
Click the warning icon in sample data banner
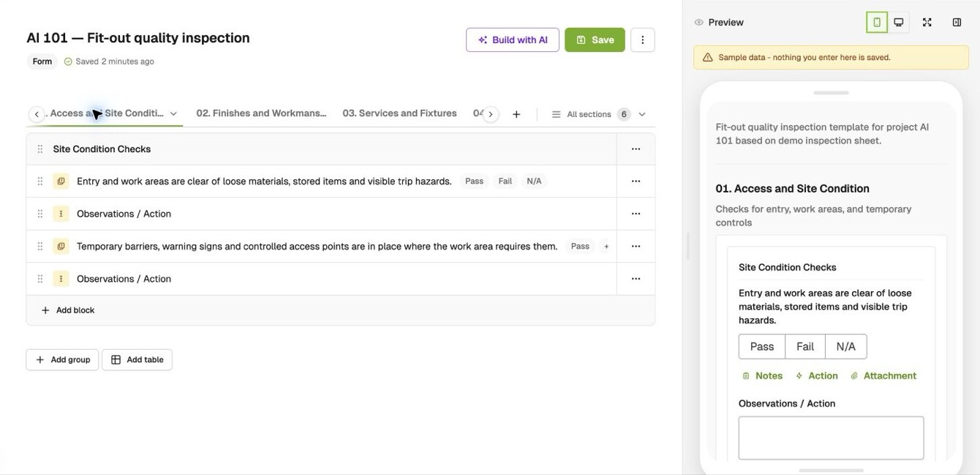pos(707,57)
